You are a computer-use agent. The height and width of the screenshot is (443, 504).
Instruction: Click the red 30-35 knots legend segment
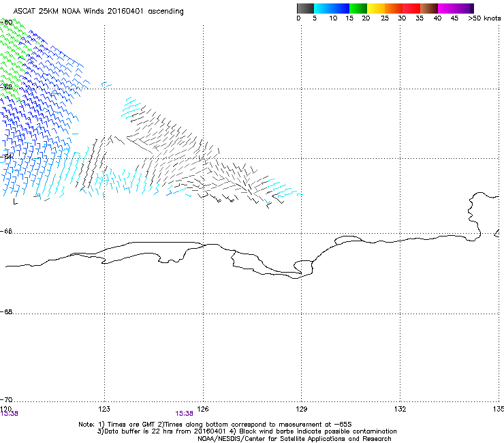(x=411, y=8)
